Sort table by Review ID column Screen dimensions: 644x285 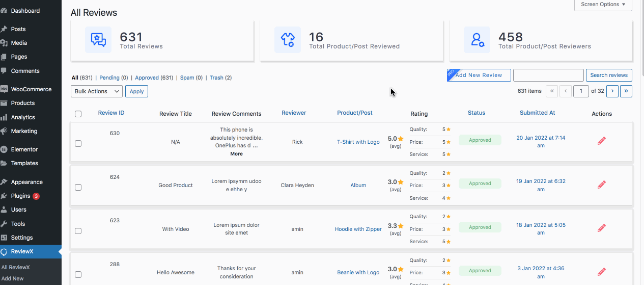point(111,113)
